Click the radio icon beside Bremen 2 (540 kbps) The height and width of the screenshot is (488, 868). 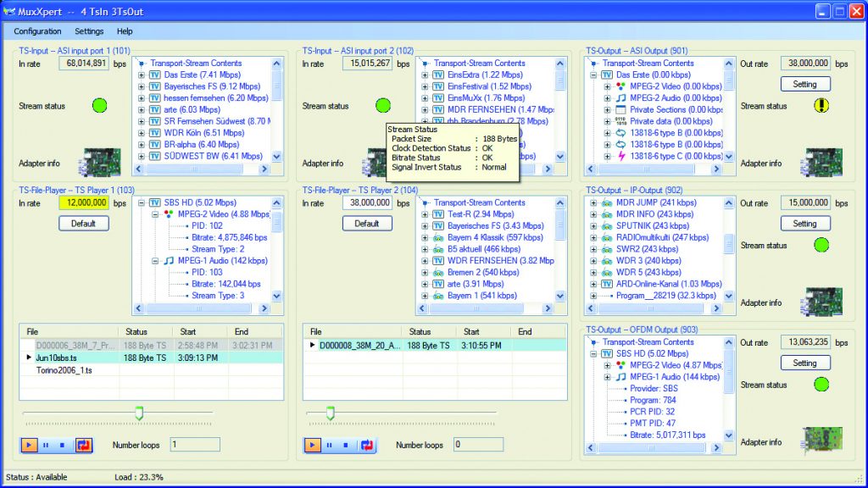(438, 272)
